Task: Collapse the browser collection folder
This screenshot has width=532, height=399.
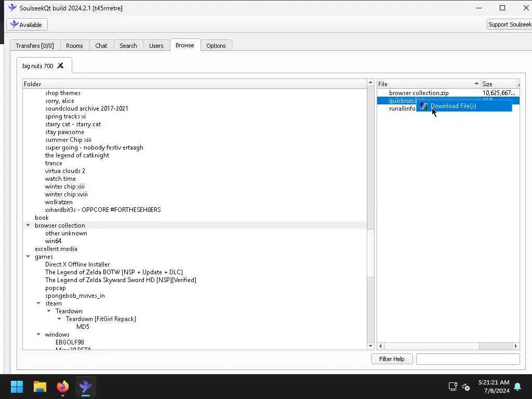Action: pos(28,225)
